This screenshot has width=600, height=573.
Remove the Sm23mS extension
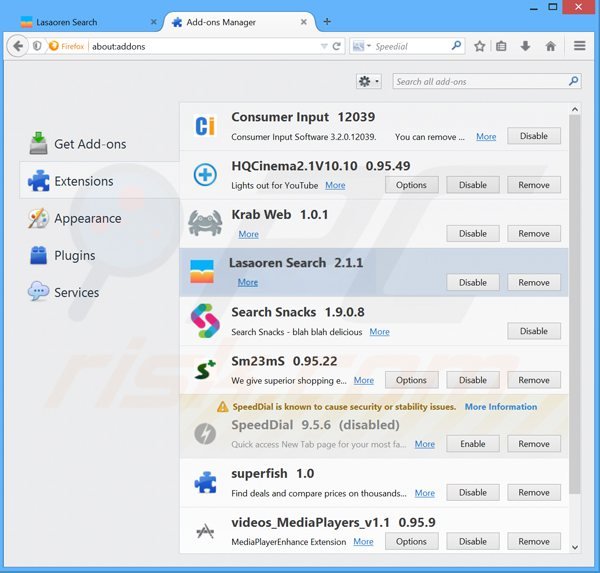point(534,380)
